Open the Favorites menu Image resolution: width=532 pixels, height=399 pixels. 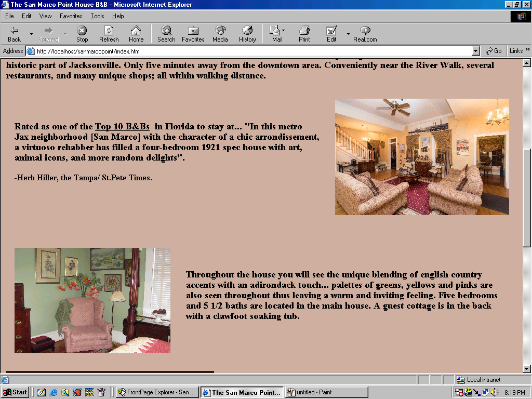(71, 16)
